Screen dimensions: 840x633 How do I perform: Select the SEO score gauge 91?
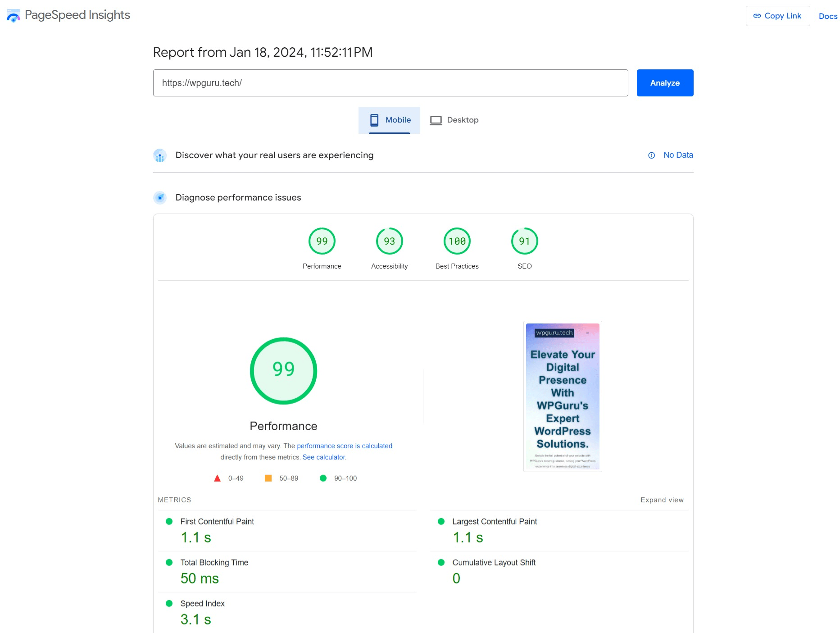click(x=524, y=241)
